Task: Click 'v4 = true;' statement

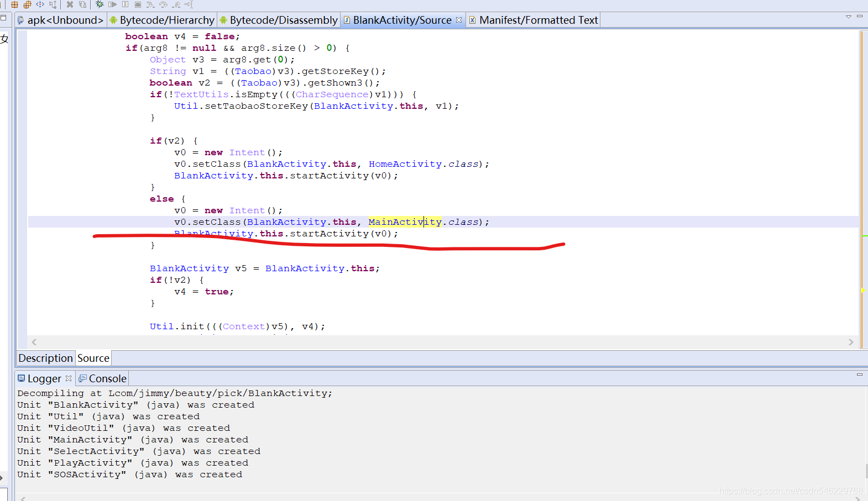Action: tap(204, 292)
